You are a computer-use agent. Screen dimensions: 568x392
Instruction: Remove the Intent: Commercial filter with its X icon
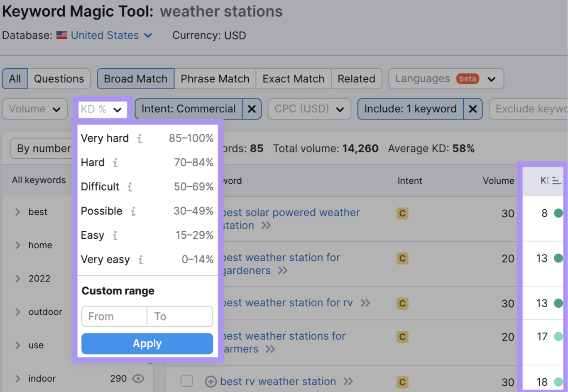tap(252, 109)
